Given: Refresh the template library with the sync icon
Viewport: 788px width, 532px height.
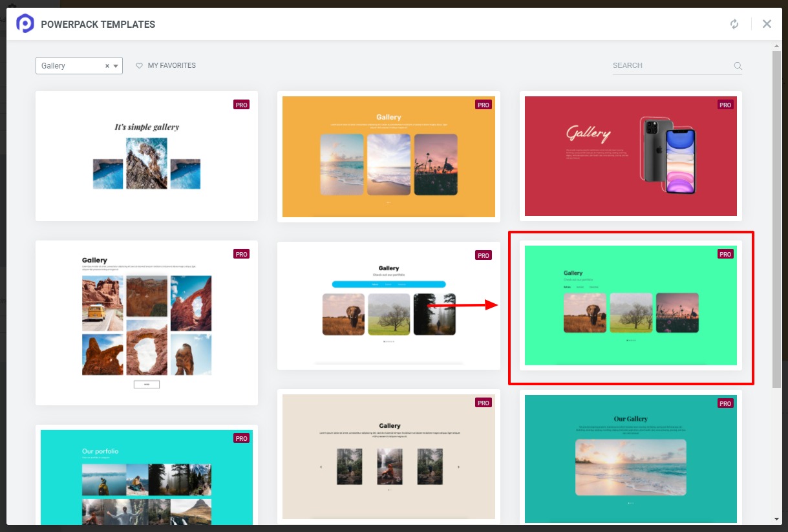Looking at the screenshot, I should coord(734,24).
